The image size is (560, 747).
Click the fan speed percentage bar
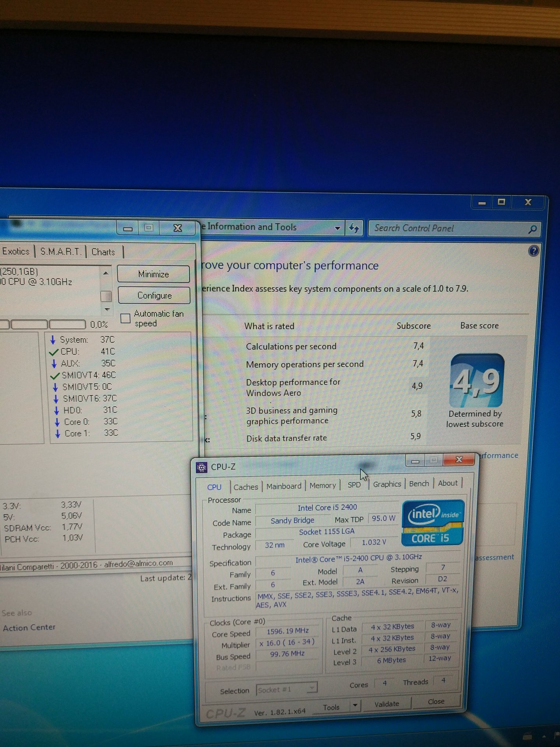pyautogui.click(x=43, y=324)
